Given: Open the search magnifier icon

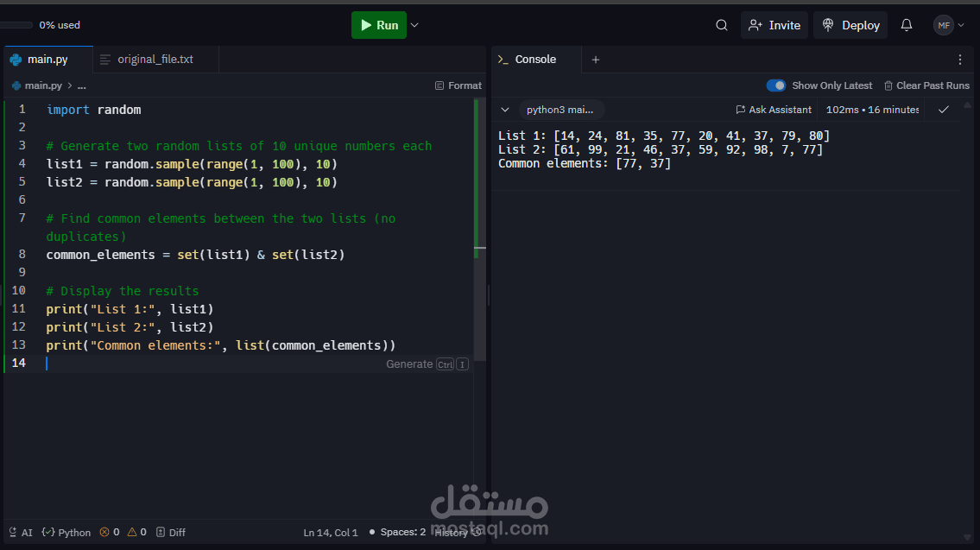Looking at the screenshot, I should coord(721,25).
